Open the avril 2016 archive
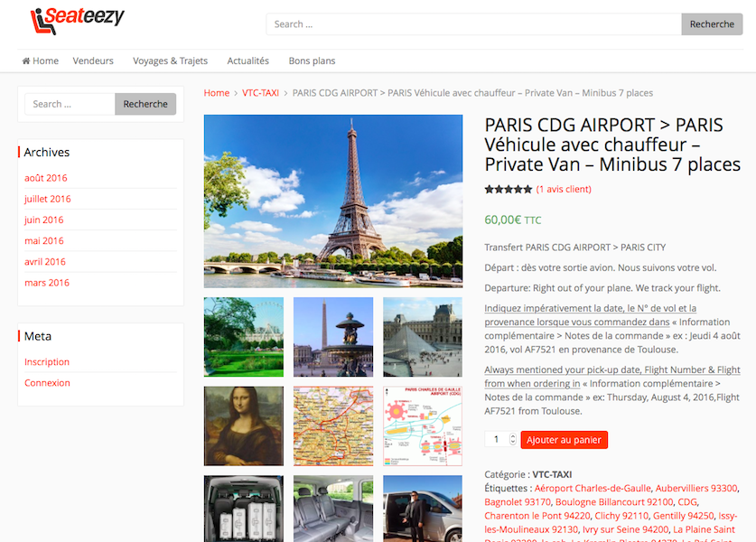 tap(45, 262)
